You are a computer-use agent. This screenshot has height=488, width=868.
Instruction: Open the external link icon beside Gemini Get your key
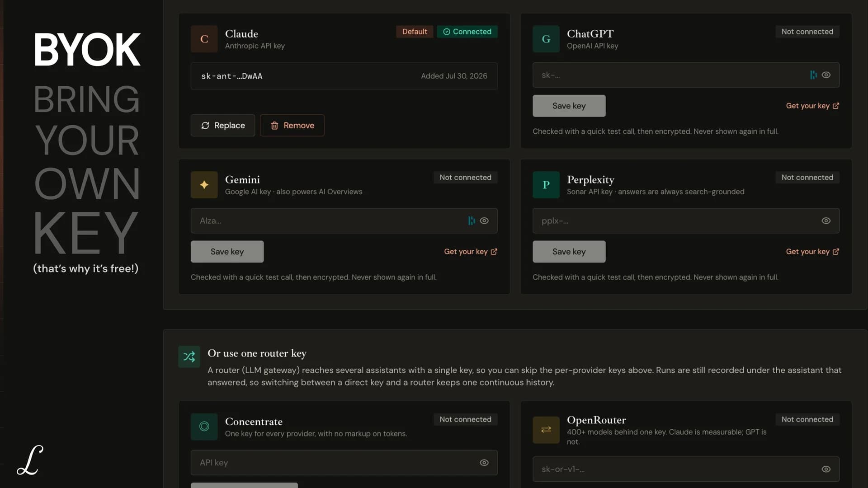tap(494, 252)
